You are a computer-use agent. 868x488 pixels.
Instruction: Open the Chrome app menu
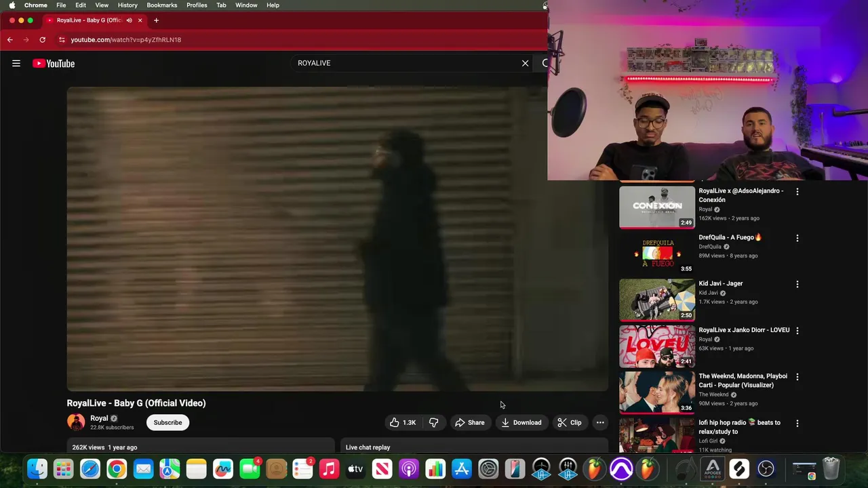click(x=36, y=5)
